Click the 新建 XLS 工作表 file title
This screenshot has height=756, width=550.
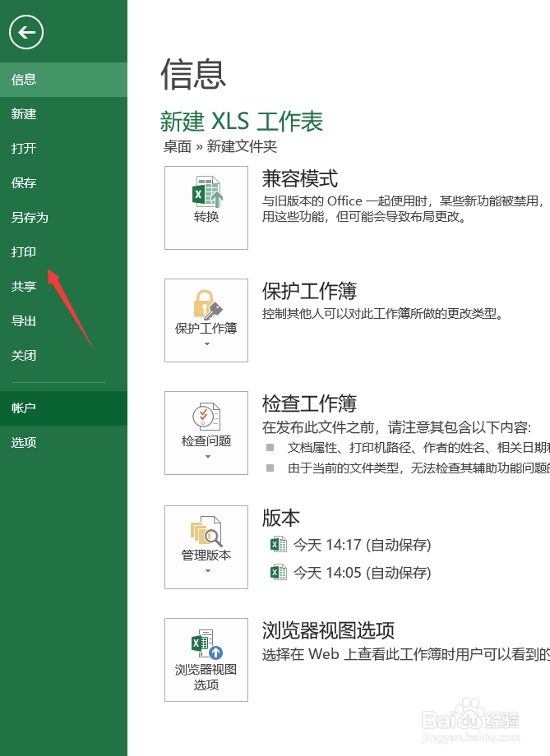[242, 122]
